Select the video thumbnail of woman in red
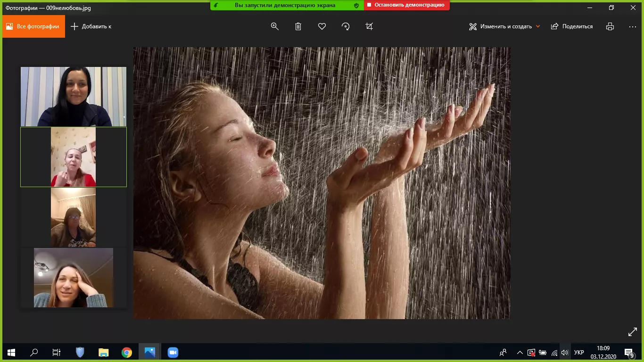 (x=74, y=157)
